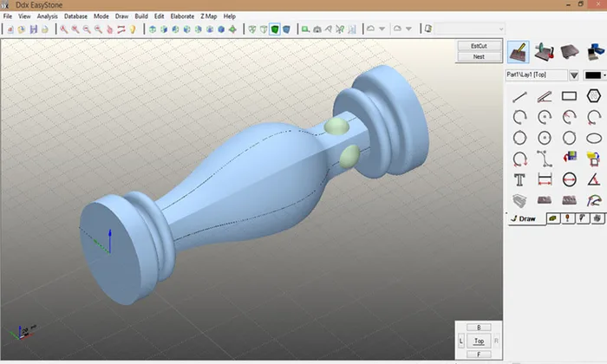Select the parallel/offset line tool
The height and width of the screenshot is (364, 607).
545,97
